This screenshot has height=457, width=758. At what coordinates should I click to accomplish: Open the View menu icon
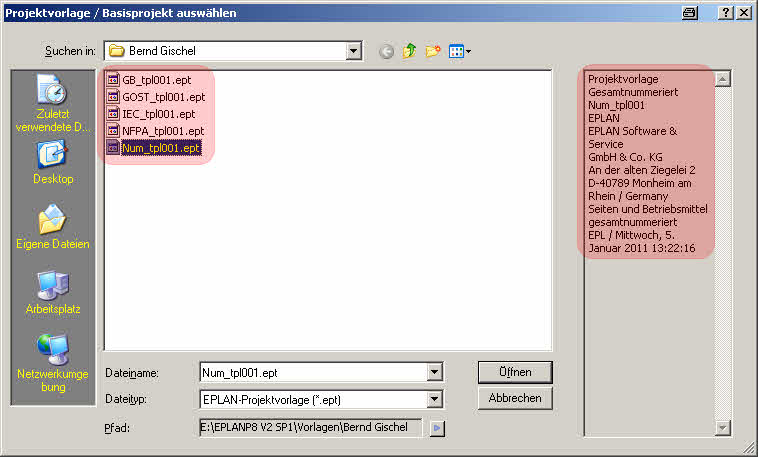459,51
